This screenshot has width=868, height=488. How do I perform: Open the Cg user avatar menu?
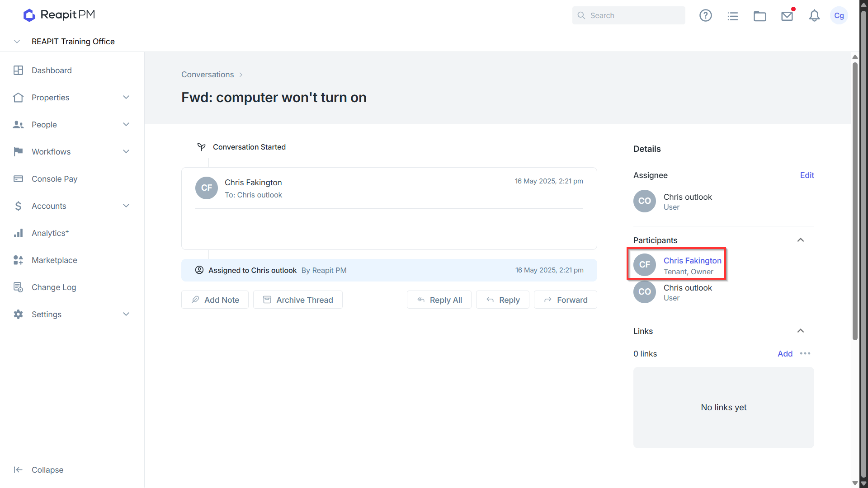[x=839, y=15]
